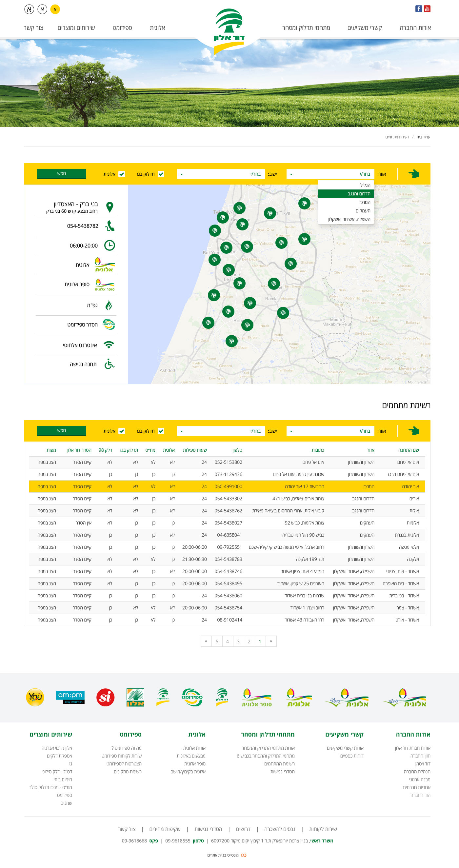Screen dimensions: 459x868
Task: Uncheck the אלונית checkbox above map
Action: (122, 174)
